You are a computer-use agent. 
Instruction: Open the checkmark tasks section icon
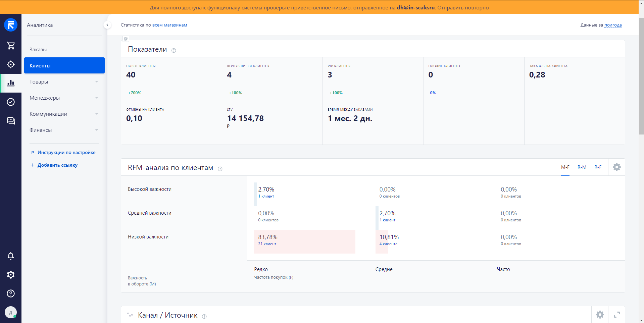pyautogui.click(x=11, y=102)
